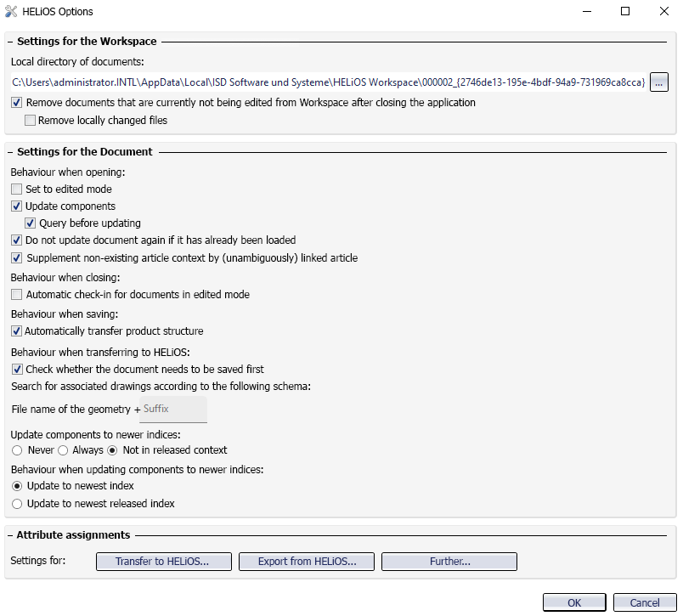The image size is (683, 616).
Task: Uncheck Update components option
Action: [x=17, y=206]
